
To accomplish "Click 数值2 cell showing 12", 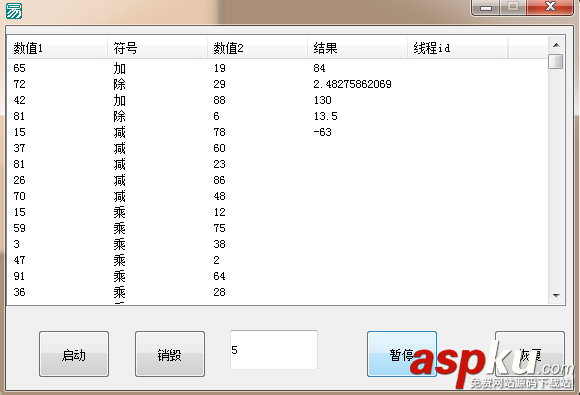I will point(219,212).
